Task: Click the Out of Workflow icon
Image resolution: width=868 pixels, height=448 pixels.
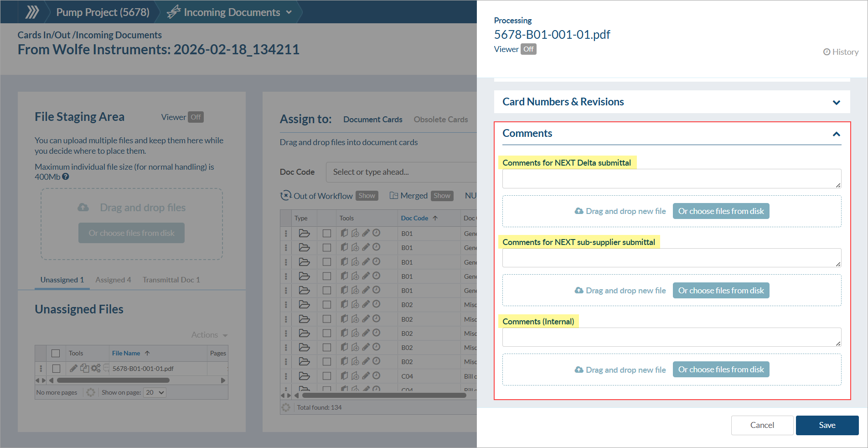Action: (285, 196)
